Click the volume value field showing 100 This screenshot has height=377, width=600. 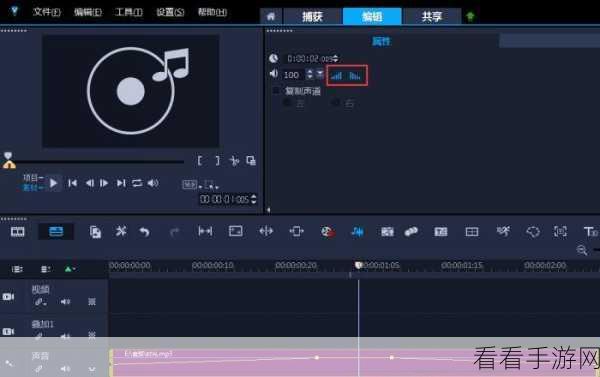pyautogui.click(x=292, y=75)
